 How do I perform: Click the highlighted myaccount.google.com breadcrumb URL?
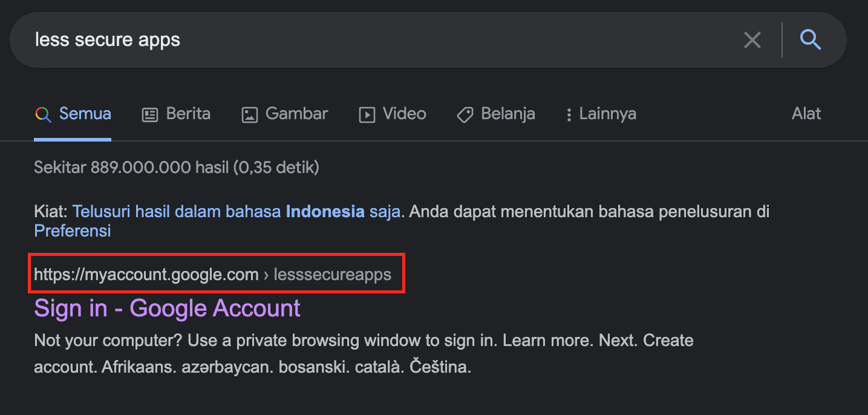[146, 274]
